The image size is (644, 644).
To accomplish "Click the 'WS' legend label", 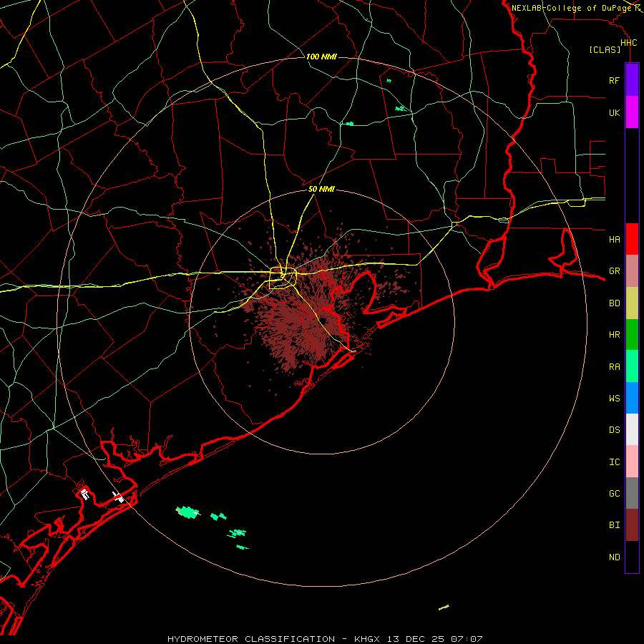I will click(614, 398).
